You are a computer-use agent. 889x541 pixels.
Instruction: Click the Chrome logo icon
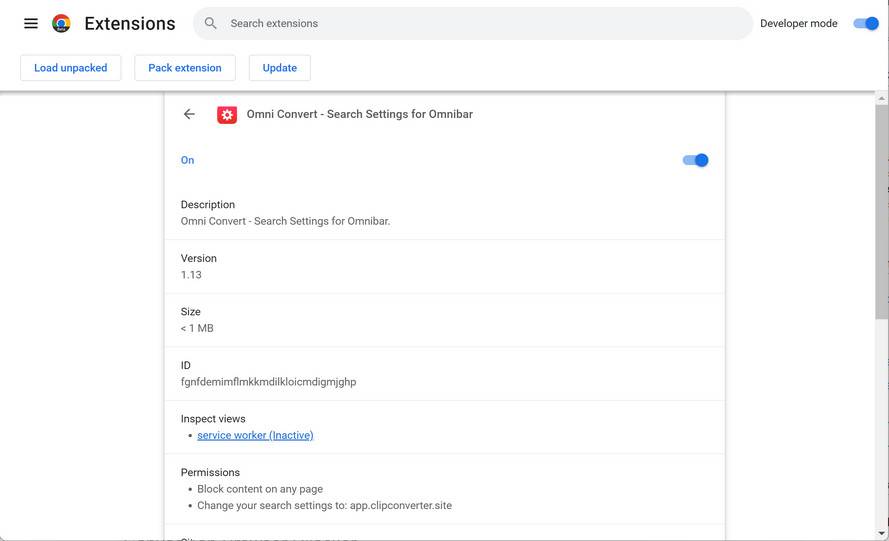61,23
